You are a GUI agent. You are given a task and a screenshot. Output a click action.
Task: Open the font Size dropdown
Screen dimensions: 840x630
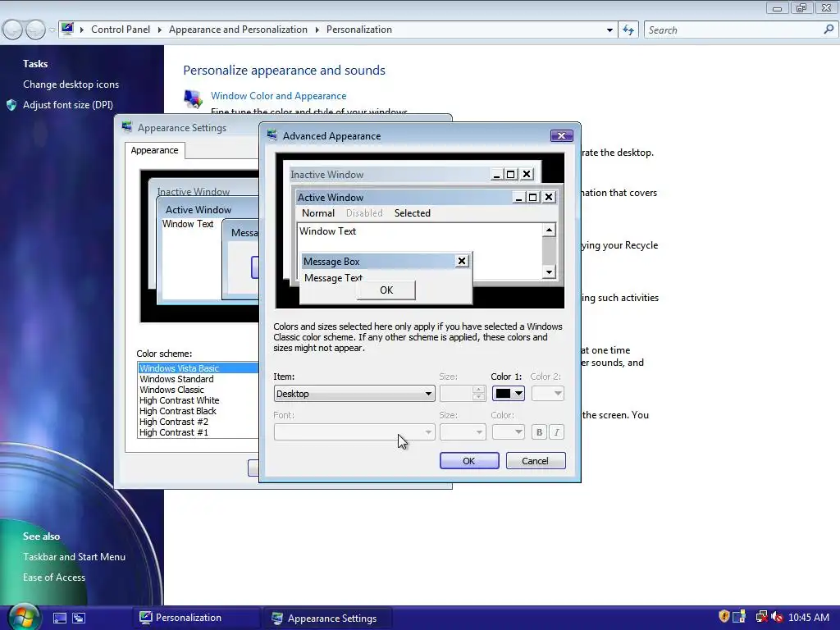[463, 431]
